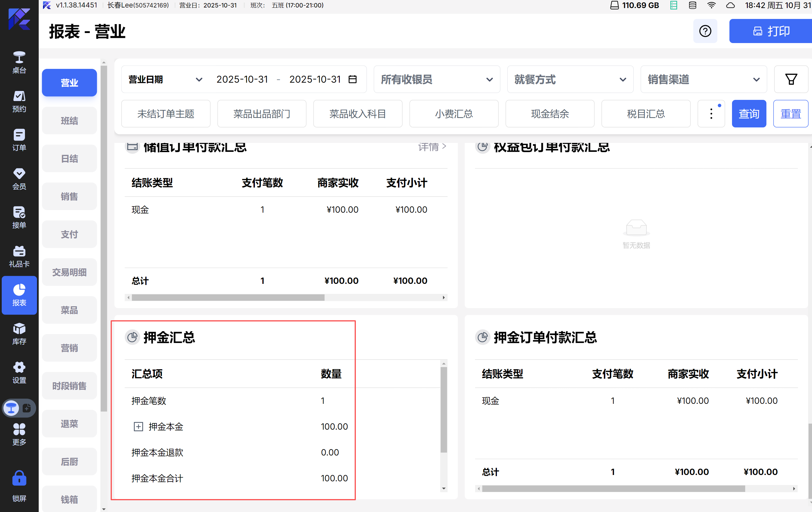Switch to the 班结 report tab

coord(69,121)
